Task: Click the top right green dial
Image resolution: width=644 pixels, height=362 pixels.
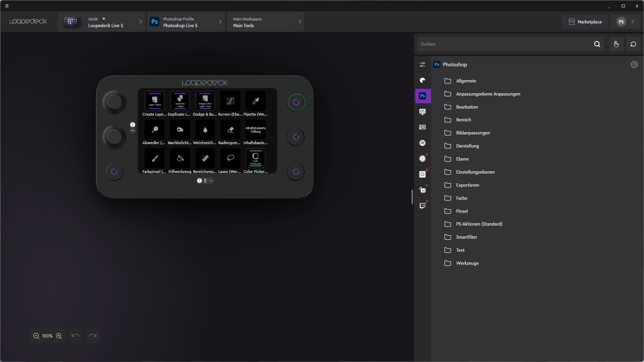Action: pyautogui.click(x=296, y=102)
